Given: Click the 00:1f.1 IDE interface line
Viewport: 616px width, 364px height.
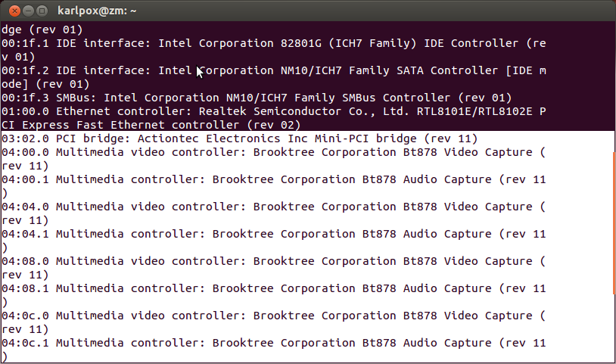Looking at the screenshot, I should 272,44.
